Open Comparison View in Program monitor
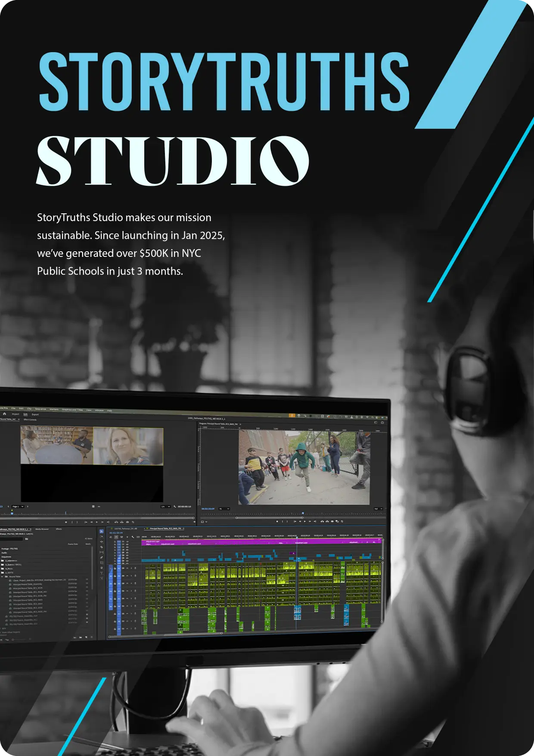 click(337, 522)
